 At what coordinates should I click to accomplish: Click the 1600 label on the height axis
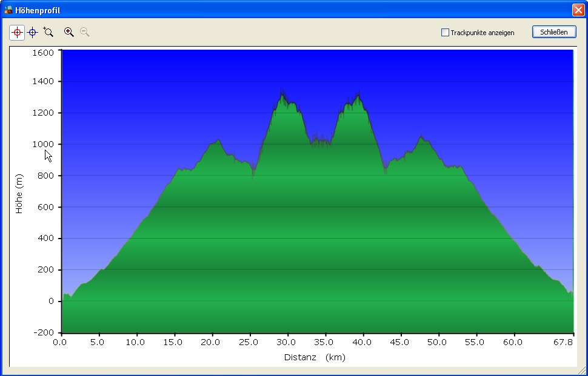pos(43,53)
